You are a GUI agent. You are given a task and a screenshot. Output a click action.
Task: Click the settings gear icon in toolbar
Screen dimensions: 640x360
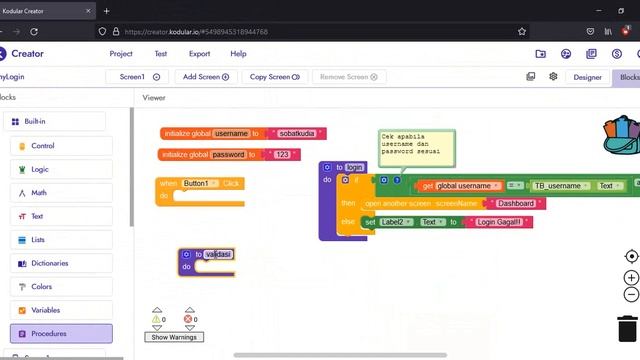click(x=553, y=76)
